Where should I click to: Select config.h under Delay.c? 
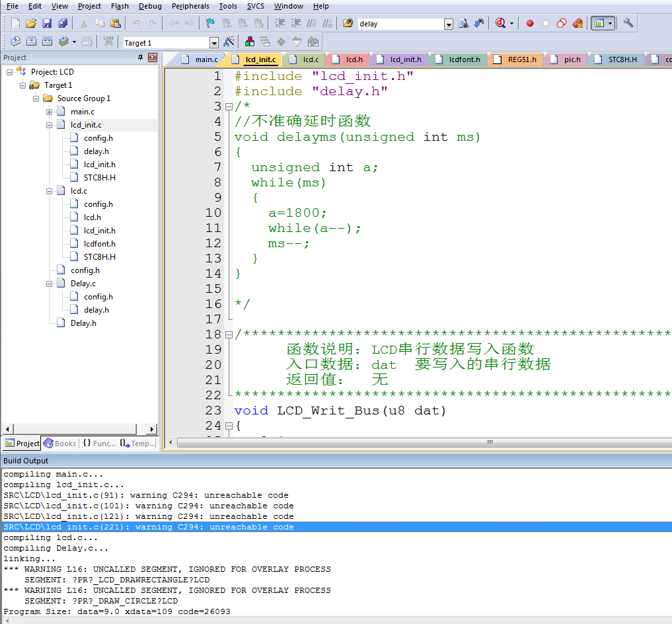[x=98, y=297]
